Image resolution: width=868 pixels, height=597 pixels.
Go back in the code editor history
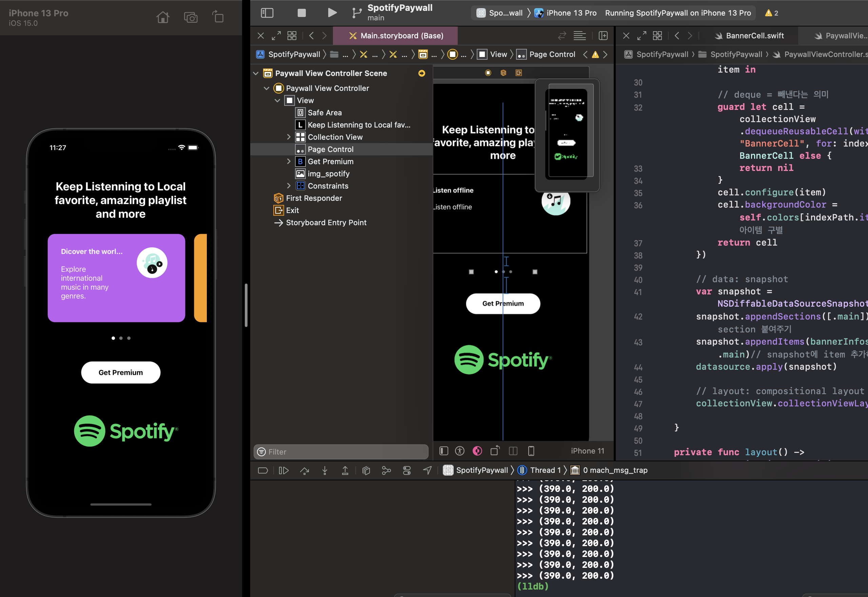click(x=677, y=36)
